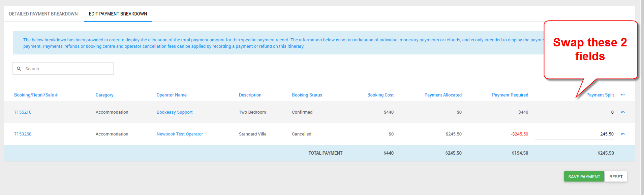Switch to Detailed Payment Breakdown tab
The image size is (644, 195).
(x=43, y=14)
